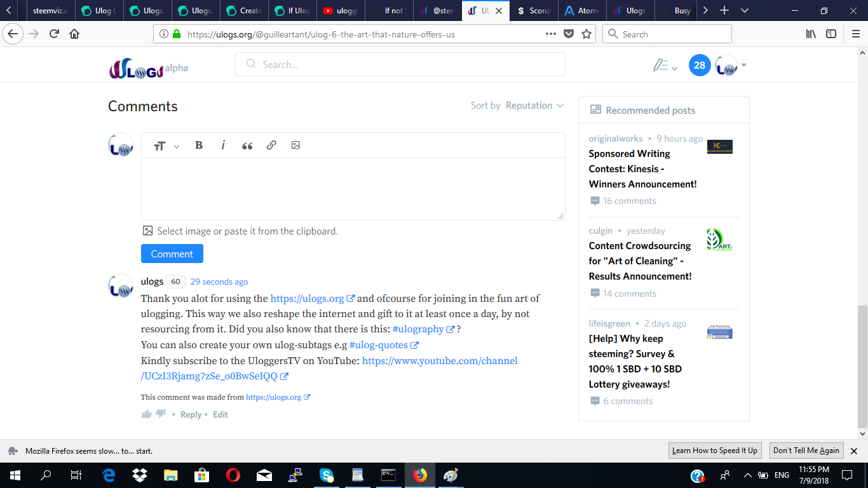Downvote the ulogs comment

coord(161,414)
